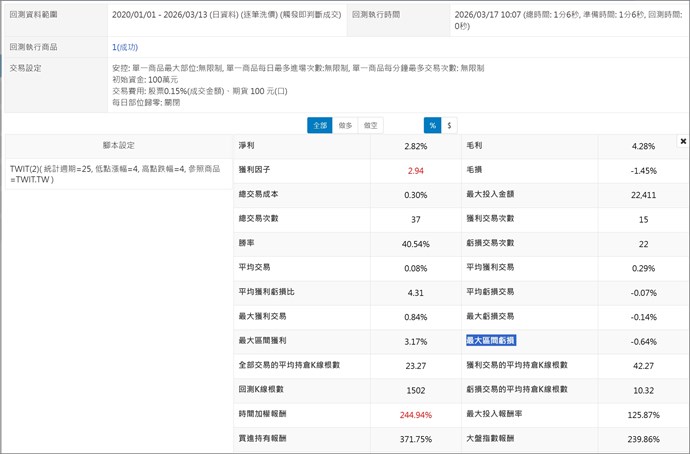This screenshot has width=690, height=454.
Task: Switch to the 做多 tab
Action: [x=345, y=125]
